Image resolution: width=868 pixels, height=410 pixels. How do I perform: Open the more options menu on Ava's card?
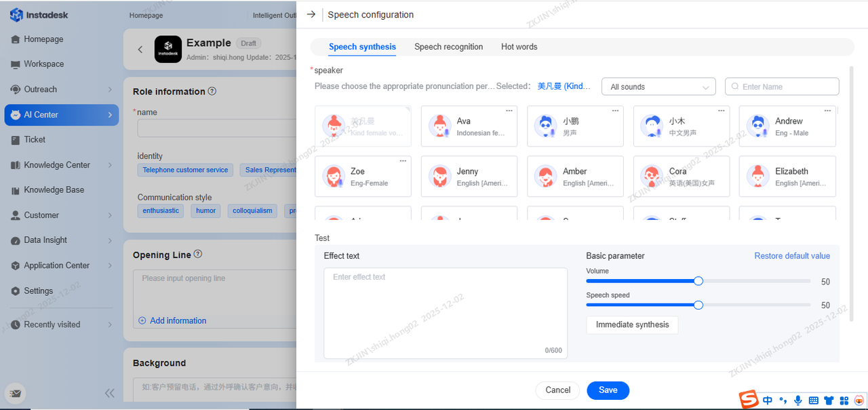tap(509, 111)
